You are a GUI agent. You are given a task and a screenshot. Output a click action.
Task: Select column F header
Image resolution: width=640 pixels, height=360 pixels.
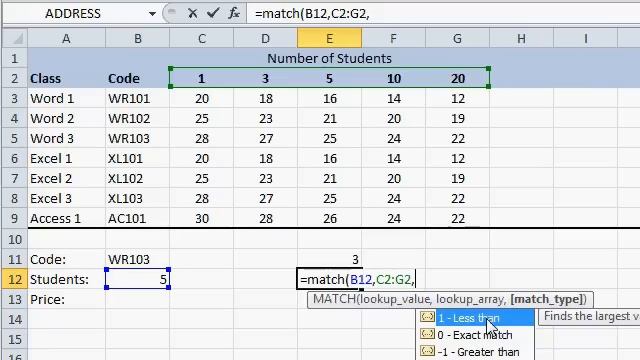393,39
